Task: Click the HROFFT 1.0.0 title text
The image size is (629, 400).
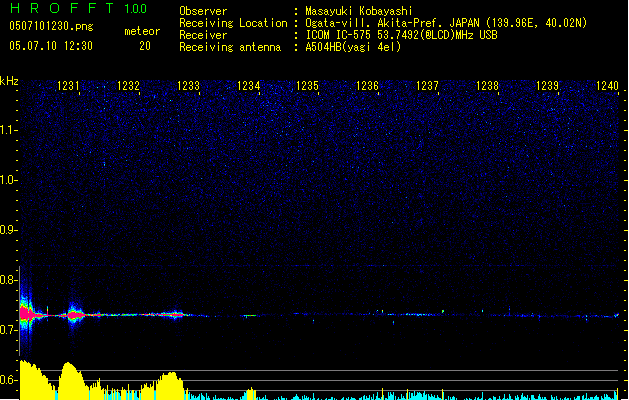Action: (79, 8)
